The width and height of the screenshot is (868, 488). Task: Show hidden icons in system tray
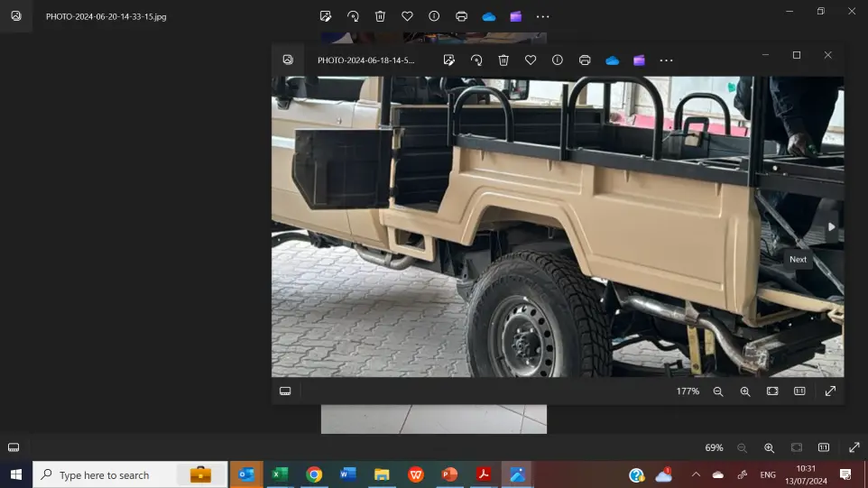coord(696,474)
